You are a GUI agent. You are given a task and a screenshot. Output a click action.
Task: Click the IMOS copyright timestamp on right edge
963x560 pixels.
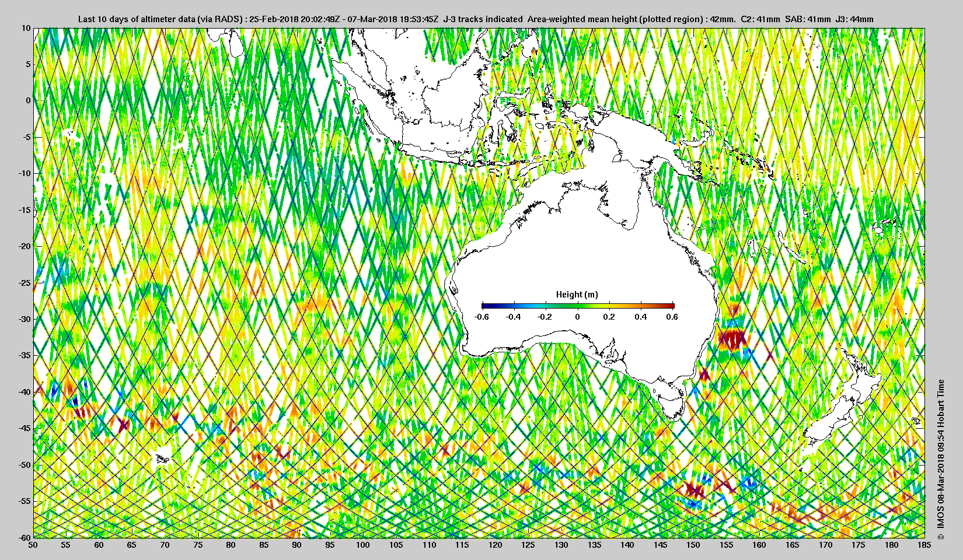click(x=940, y=460)
